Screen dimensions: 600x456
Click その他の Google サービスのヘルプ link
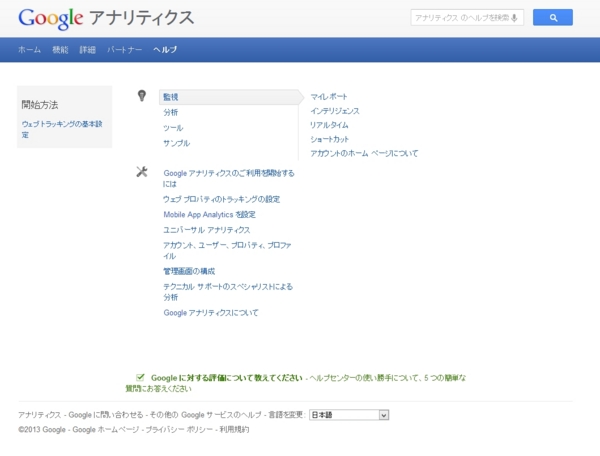tap(205, 415)
